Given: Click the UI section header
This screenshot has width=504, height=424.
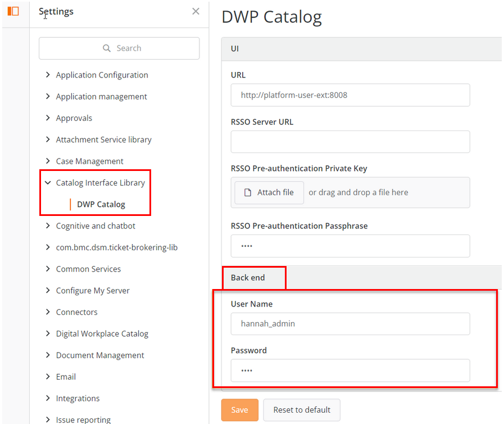Looking at the screenshot, I should click(x=361, y=49).
